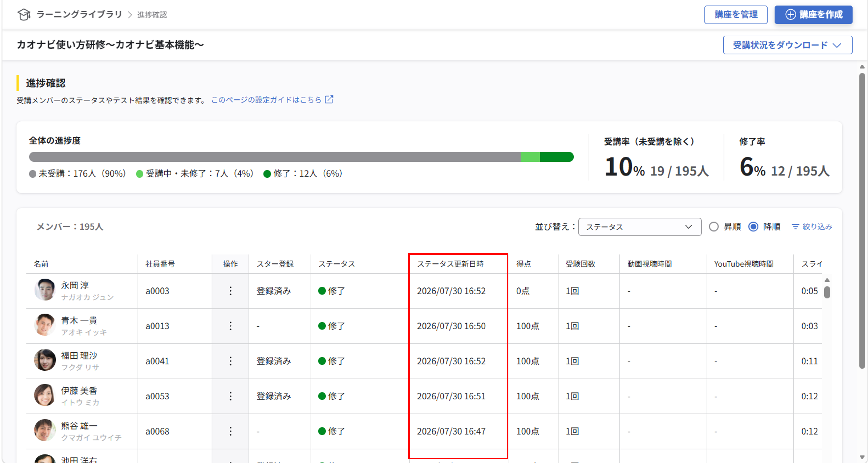Click the メンバー:195人 count label
Image resolution: width=868 pixels, height=463 pixels.
coord(70,226)
